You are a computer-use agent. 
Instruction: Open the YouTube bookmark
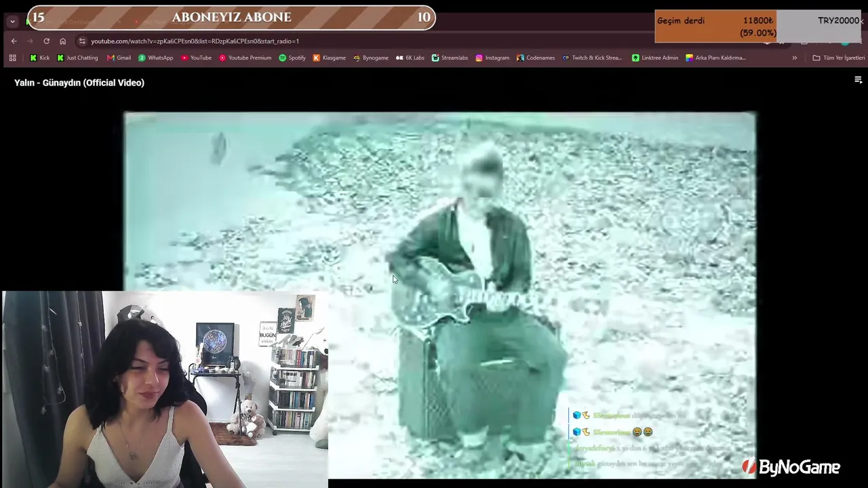(x=196, y=58)
